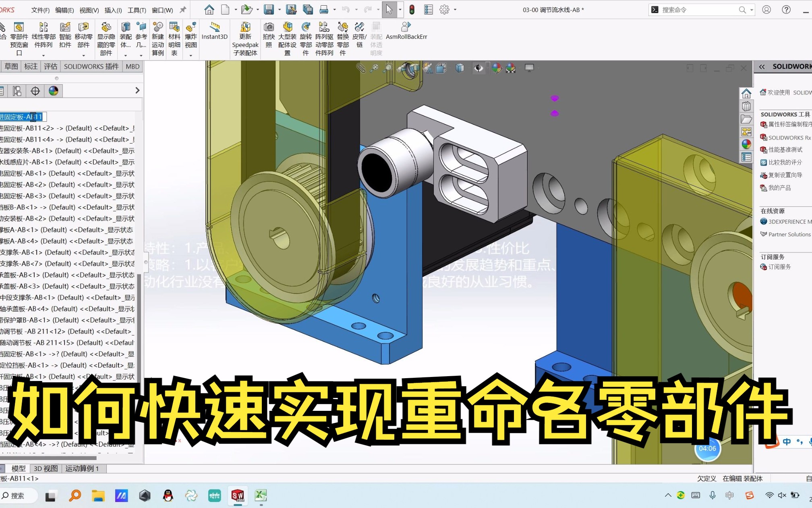This screenshot has height=508, width=812.
Task: Open the 材料明细表 (BOM) tool
Action: (x=174, y=36)
